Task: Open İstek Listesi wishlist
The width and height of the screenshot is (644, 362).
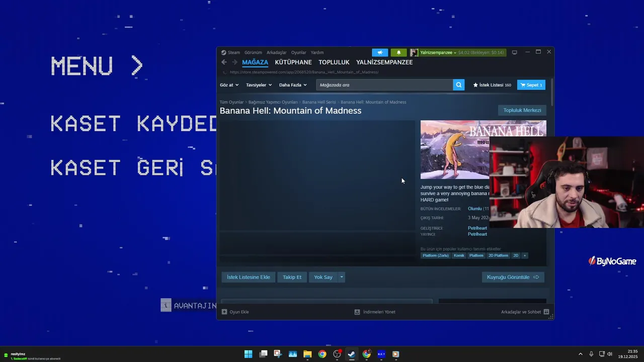Action: click(492, 85)
